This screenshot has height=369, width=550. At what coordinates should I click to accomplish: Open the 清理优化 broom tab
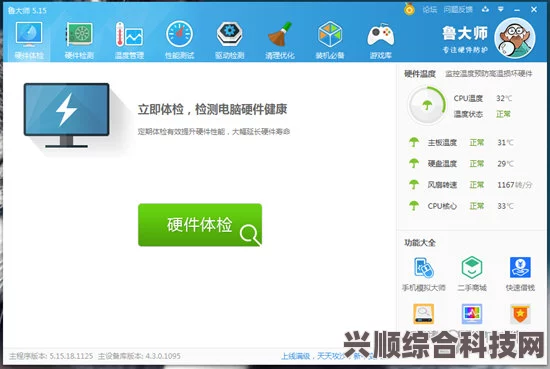[280, 40]
